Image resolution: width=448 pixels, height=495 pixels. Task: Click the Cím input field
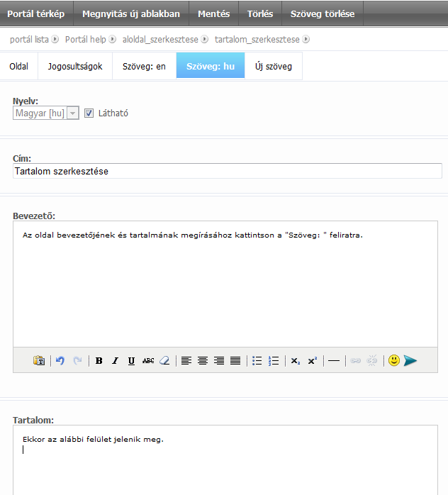227,171
